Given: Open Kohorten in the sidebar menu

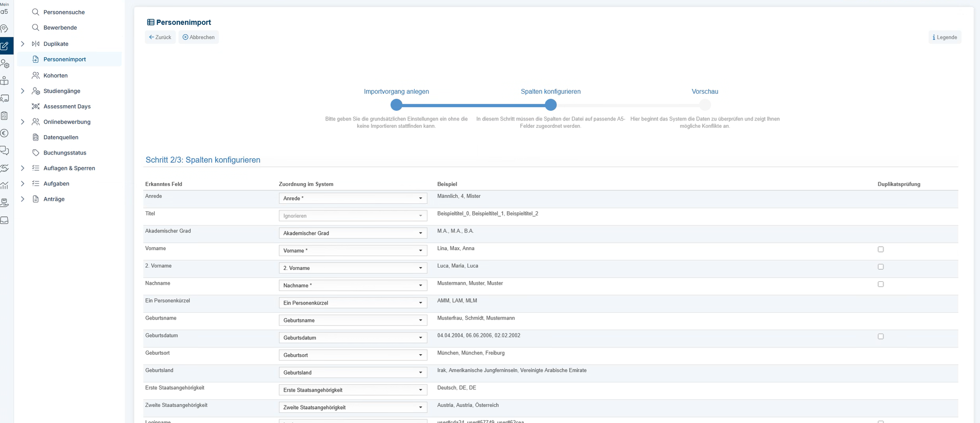Looking at the screenshot, I should pyautogui.click(x=55, y=75).
